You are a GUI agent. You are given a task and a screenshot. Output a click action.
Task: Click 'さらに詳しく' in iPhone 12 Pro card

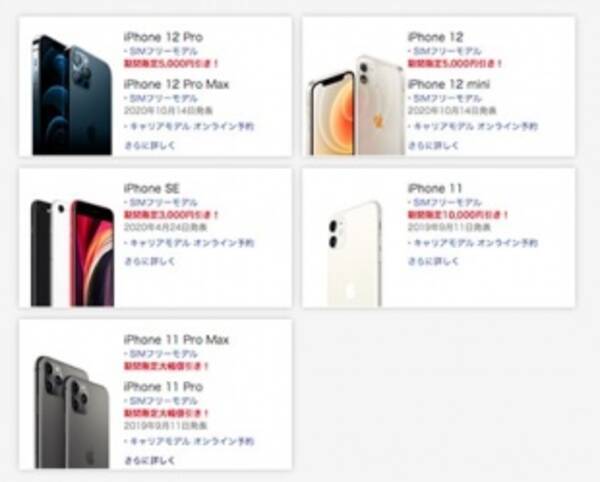pyautogui.click(x=150, y=145)
